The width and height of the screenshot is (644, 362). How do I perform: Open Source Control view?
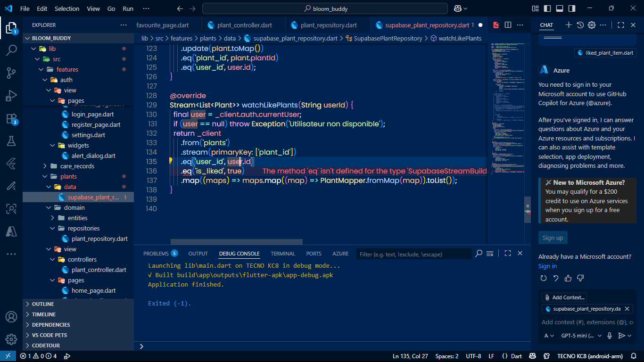11,73
